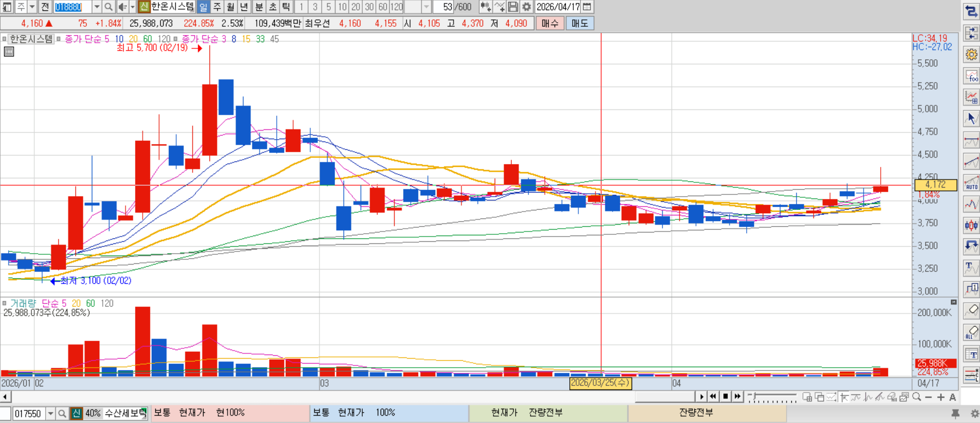
Task: Toggle the 종가 단순 5 10 20 moving average checkbox
Action: point(58,39)
